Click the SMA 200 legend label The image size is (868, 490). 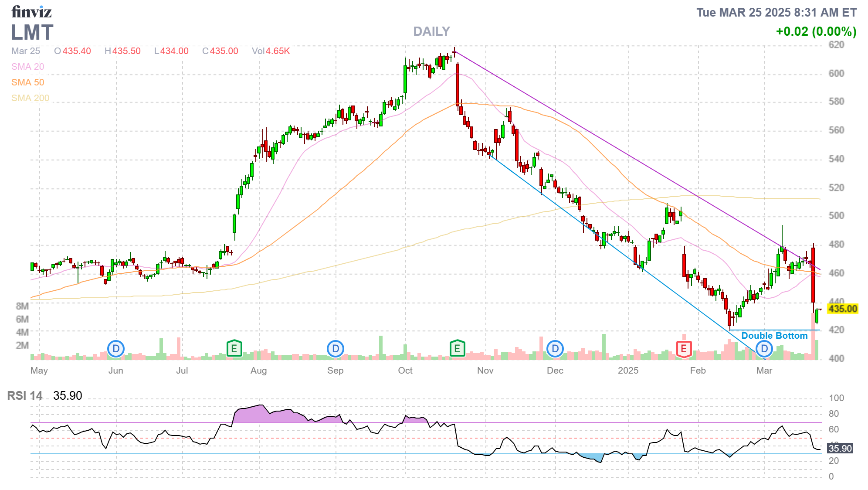[30, 98]
